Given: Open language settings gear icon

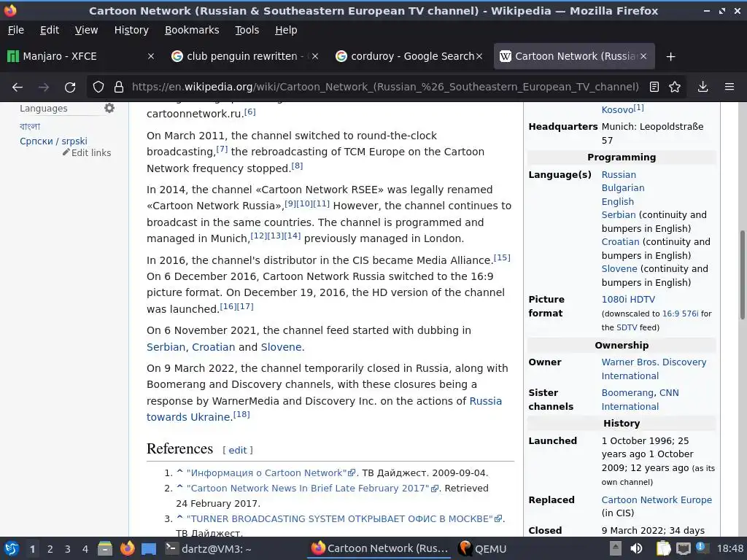Looking at the screenshot, I should pyautogui.click(x=109, y=108).
